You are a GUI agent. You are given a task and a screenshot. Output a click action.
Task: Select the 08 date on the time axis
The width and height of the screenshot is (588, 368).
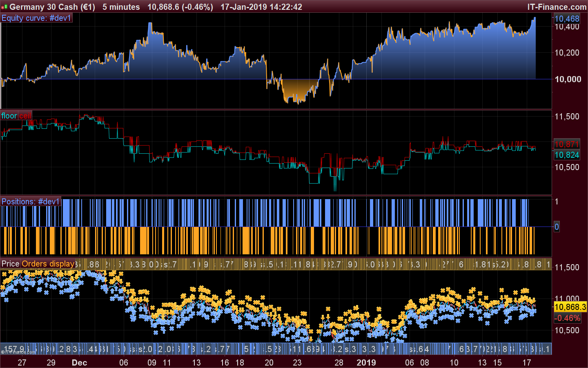[x=425, y=363]
